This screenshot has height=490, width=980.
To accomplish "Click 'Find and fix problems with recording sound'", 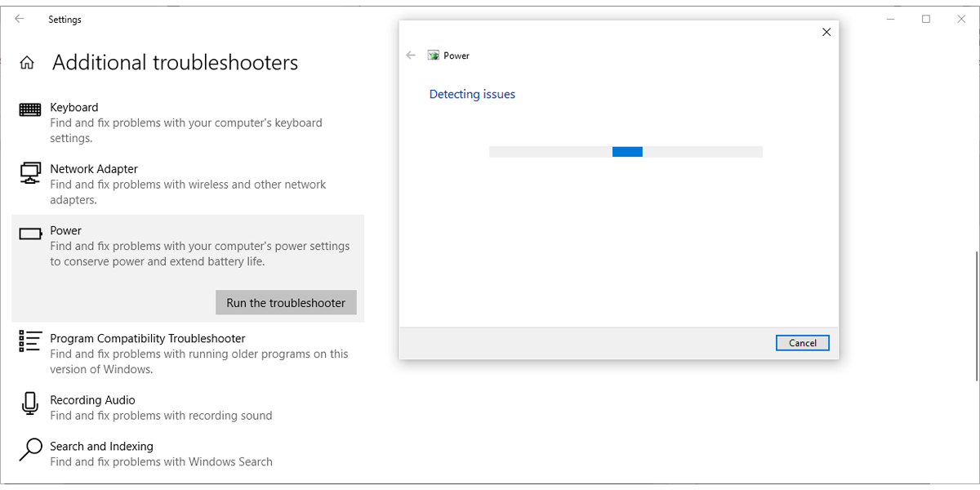I will [x=161, y=416].
